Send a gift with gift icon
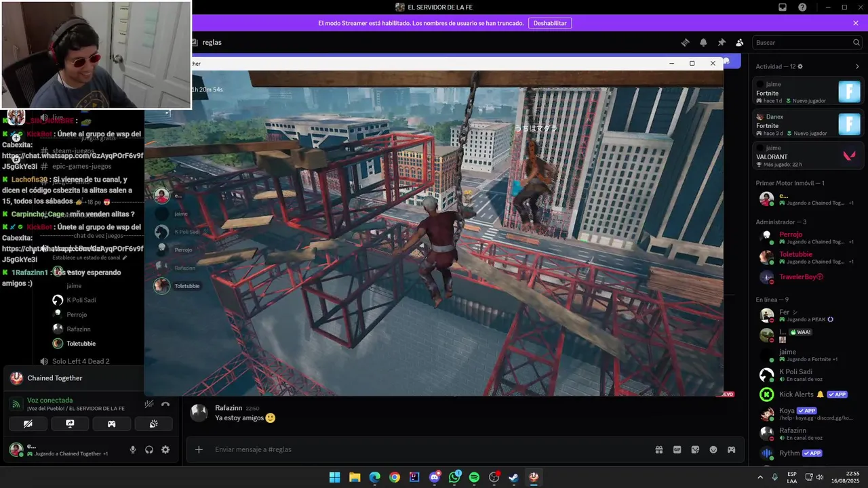This screenshot has width=868, height=488. (658, 449)
